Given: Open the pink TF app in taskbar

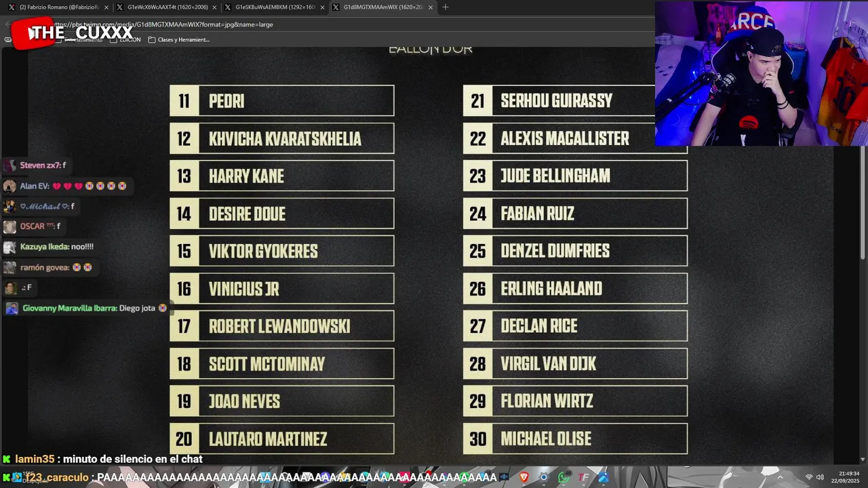Looking at the screenshot, I should pyautogui.click(x=583, y=477).
